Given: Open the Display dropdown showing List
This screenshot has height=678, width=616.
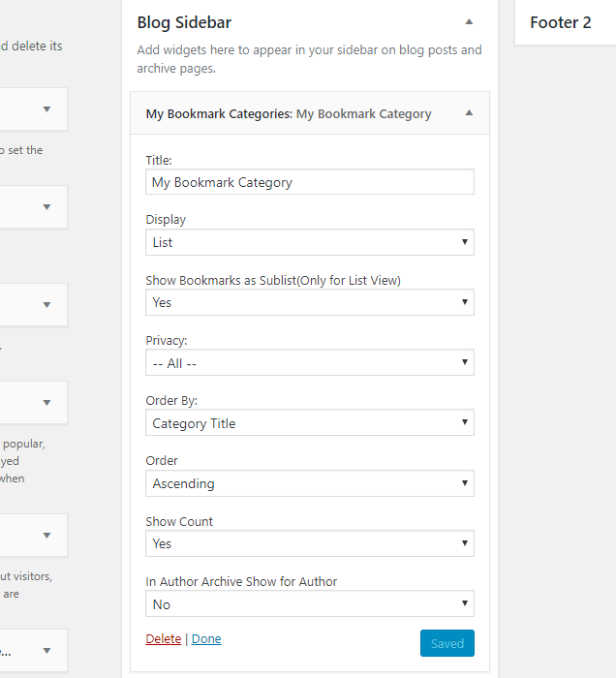Looking at the screenshot, I should 310,242.
